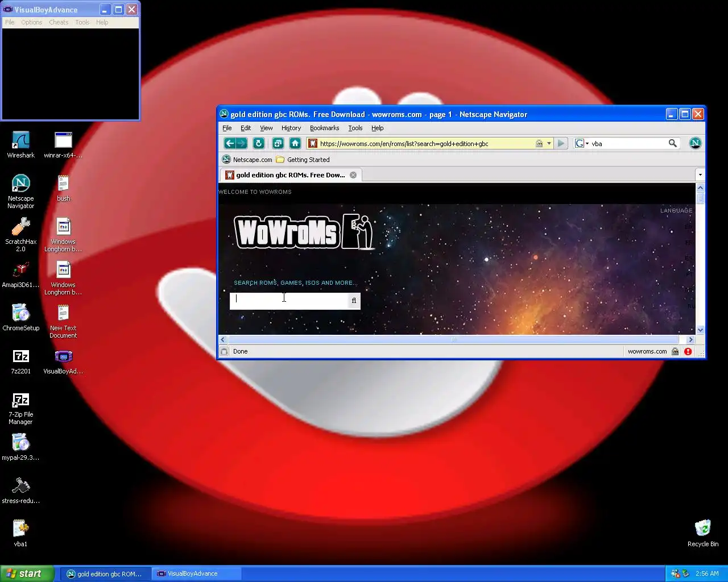
Task: Switch to gold edition gbc ROM taskbar button
Action: point(105,574)
